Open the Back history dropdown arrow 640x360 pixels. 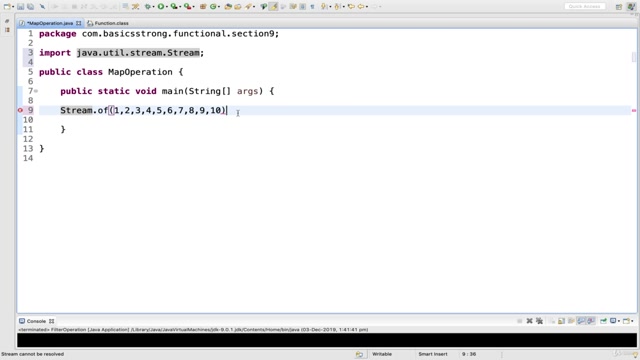[367, 7]
